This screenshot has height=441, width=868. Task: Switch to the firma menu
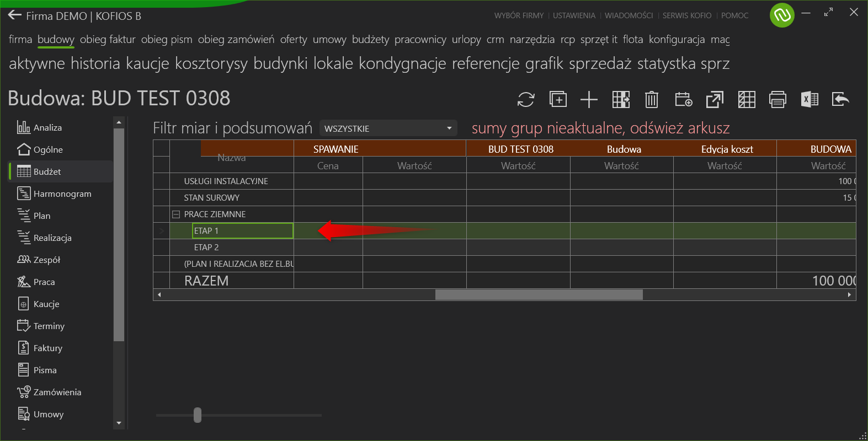(x=20, y=39)
